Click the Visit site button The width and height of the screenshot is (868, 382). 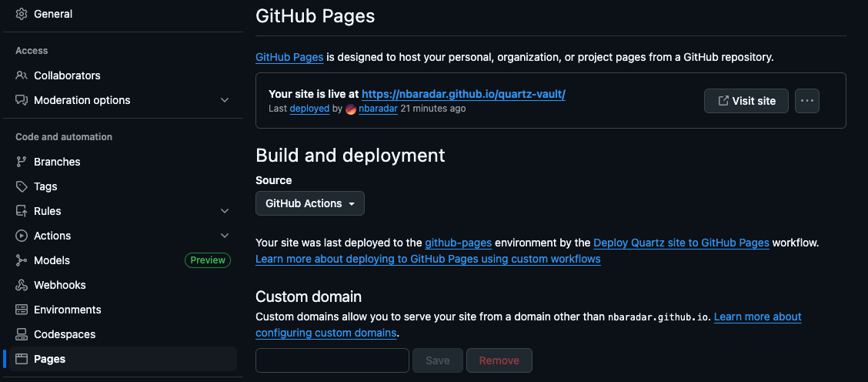point(746,101)
